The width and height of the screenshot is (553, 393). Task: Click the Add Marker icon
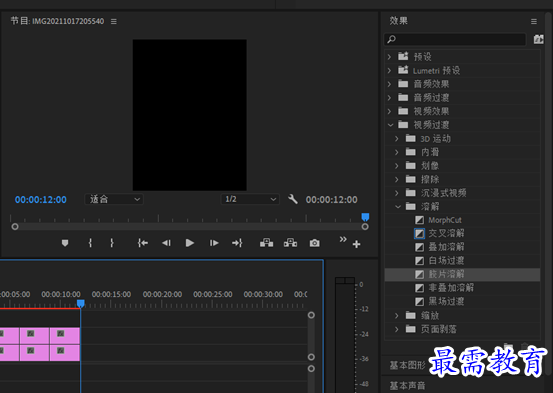coord(65,243)
